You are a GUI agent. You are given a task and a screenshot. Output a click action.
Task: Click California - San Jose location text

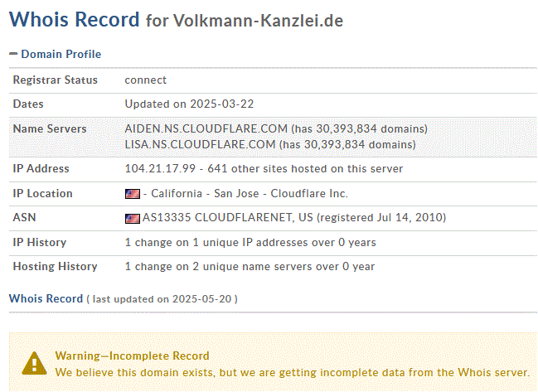click(x=205, y=193)
